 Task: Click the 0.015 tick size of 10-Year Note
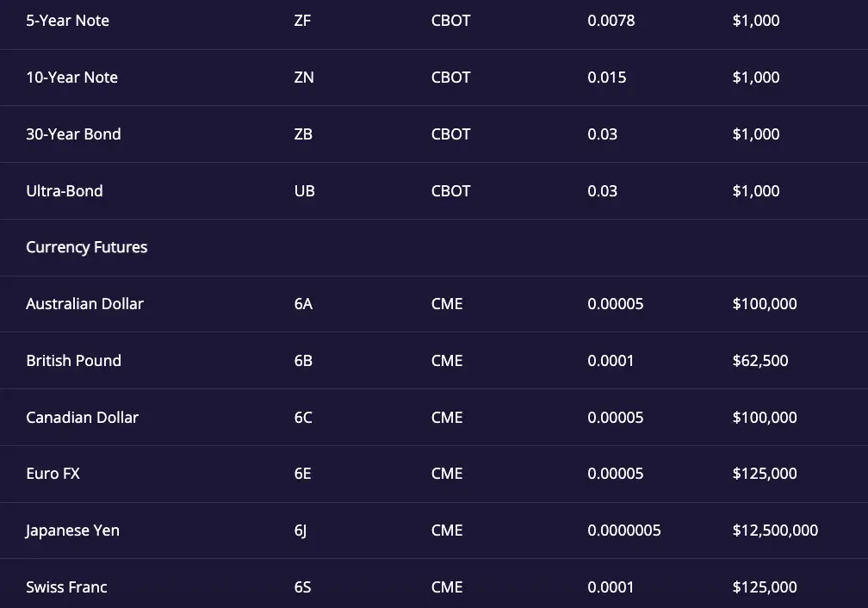(607, 78)
